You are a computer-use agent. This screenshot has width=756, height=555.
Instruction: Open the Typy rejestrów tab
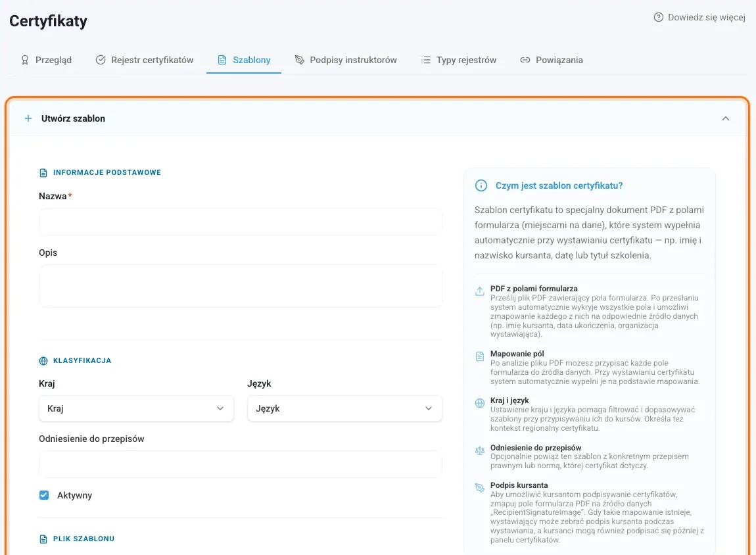[x=459, y=60]
